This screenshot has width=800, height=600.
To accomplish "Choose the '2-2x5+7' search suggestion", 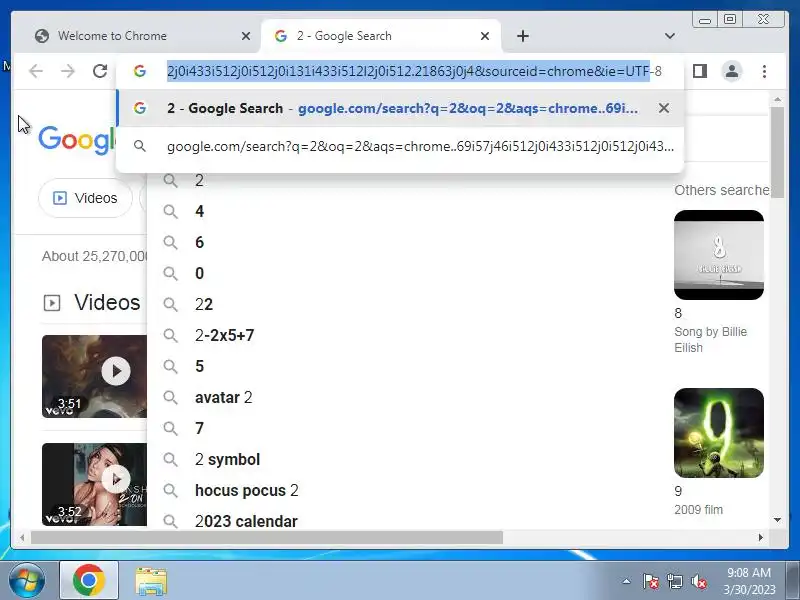I will [x=224, y=336].
